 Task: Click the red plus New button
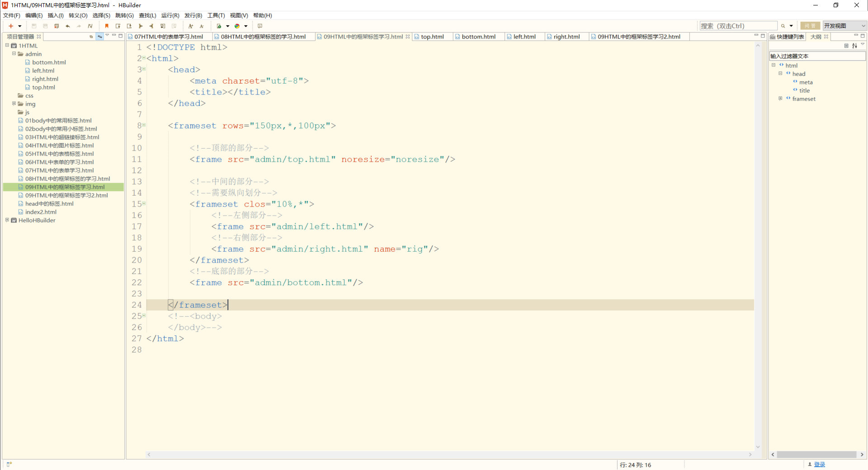tap(11, 26)
